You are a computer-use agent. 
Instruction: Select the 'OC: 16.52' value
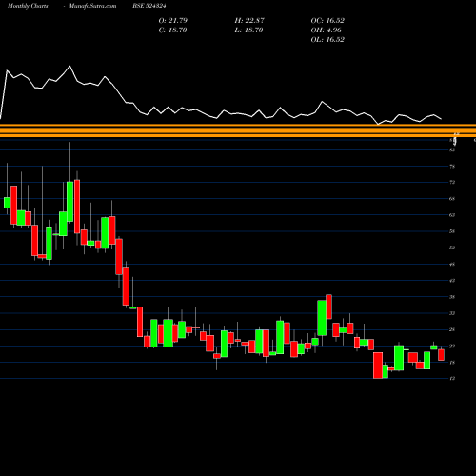coord(327,21)
